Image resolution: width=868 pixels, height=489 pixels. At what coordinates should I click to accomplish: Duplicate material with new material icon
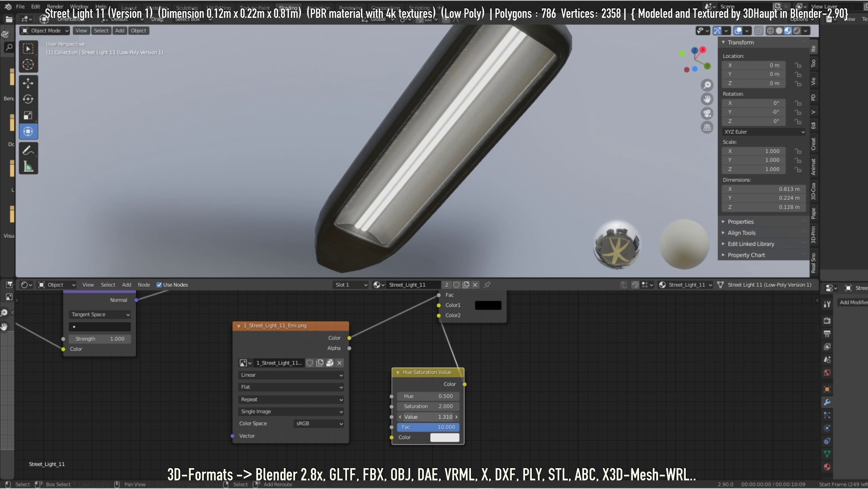coord(466,284)
